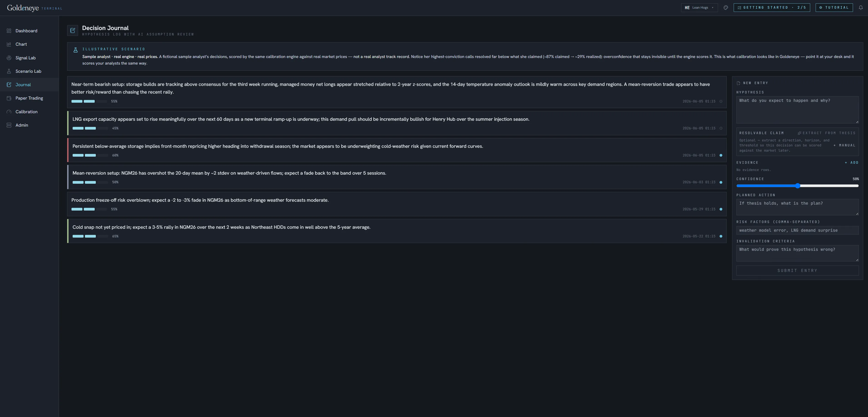This screenshot has width=868, height=417.
Task: Open the Lean Hogs instrument dropdown
Action: [x=699, y=8]
